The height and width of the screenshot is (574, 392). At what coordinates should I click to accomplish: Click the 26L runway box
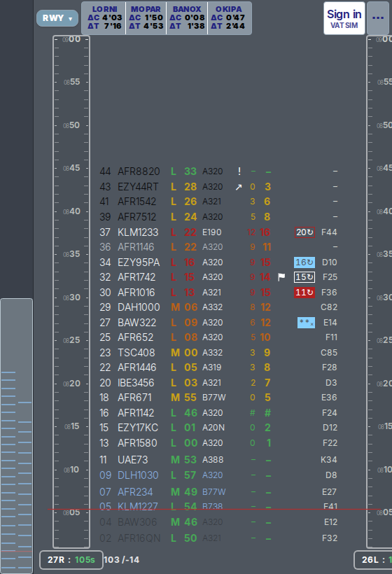point(373,560)
